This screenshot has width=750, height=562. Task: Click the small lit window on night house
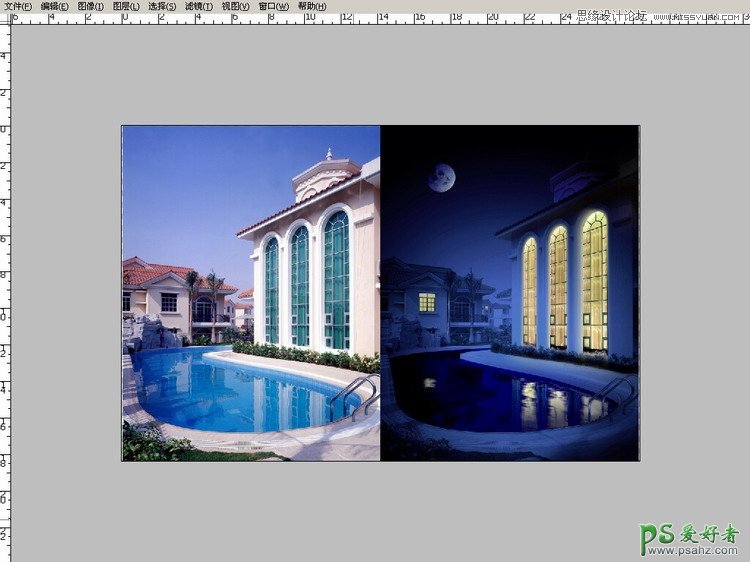tap(427, 302)
